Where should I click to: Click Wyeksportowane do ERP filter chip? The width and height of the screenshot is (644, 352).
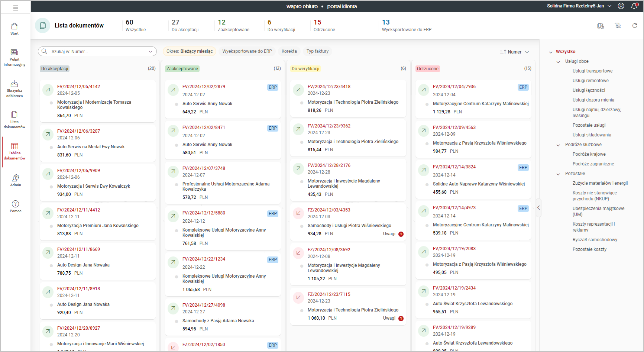click(247, 51)
